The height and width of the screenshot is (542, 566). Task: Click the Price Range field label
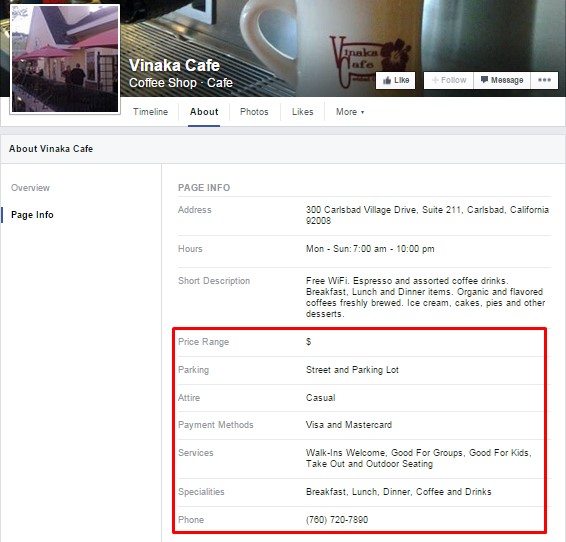click(x=204, y=342)
